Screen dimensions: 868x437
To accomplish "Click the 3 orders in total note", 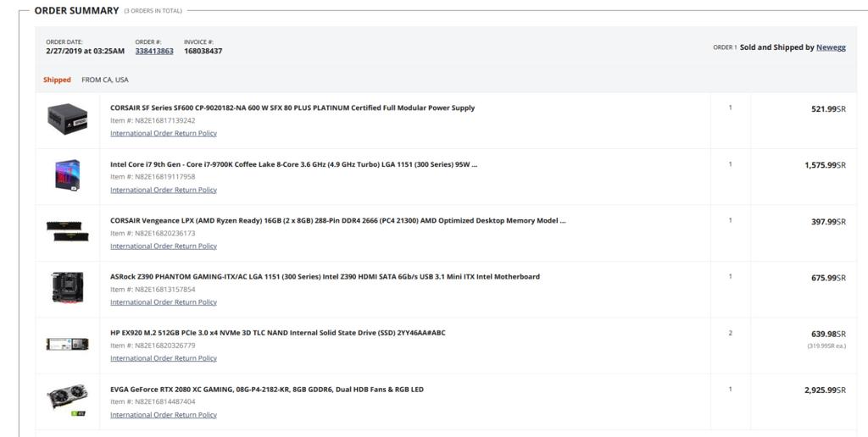I will (153, 10).
